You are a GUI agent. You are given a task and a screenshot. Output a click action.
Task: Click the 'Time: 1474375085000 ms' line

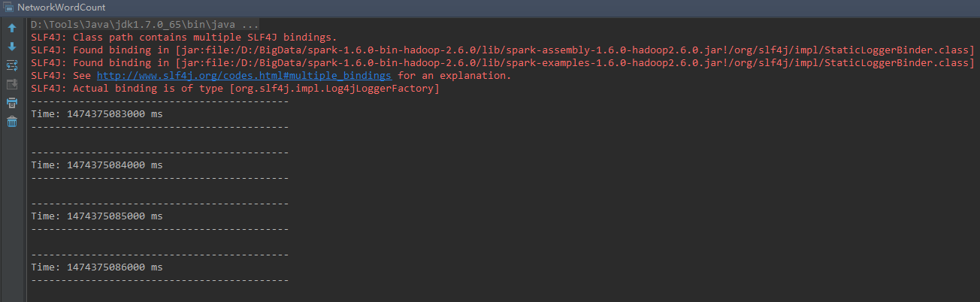[x=97, y=216]
